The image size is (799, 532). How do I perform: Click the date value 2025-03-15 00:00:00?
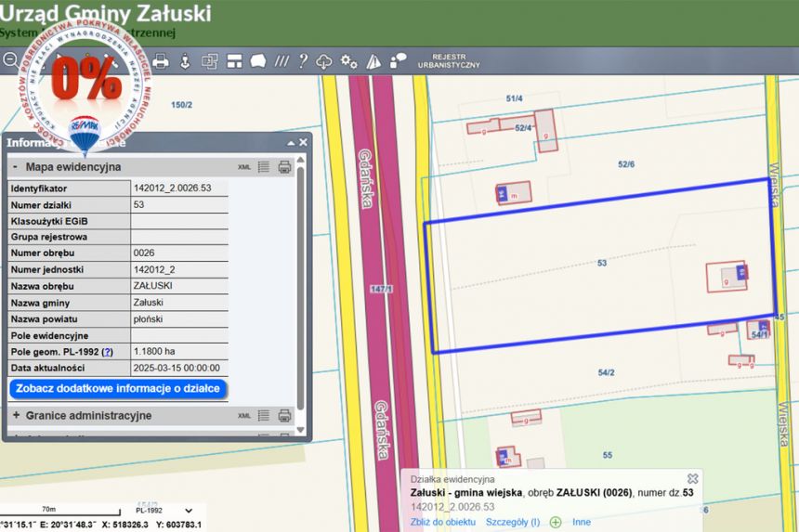[177, 368]
